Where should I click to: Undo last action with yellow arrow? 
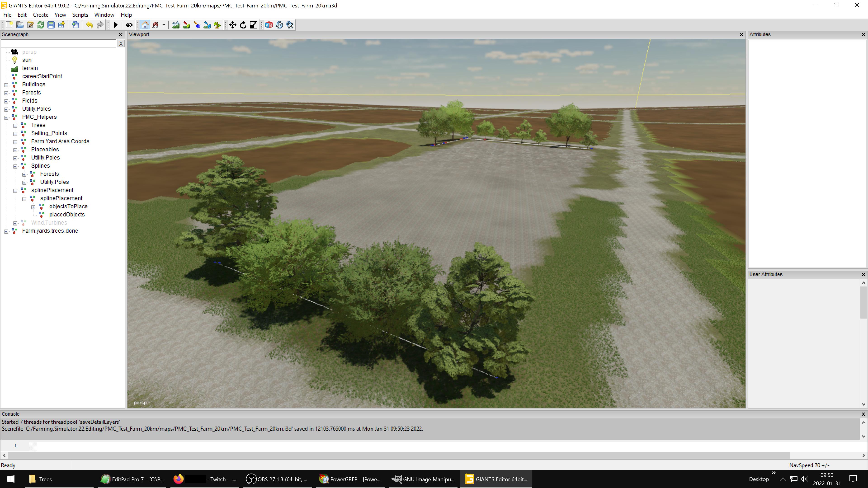click(89, 25)
